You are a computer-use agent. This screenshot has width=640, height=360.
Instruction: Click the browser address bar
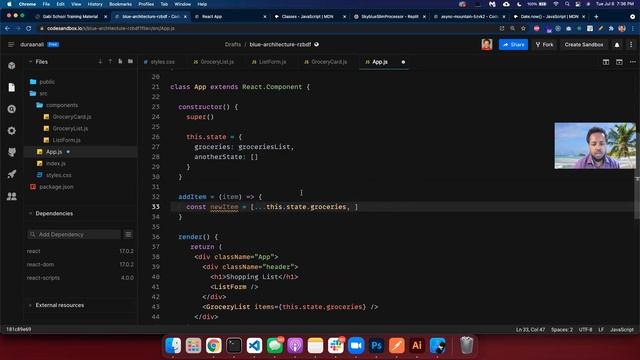(269, 29)
